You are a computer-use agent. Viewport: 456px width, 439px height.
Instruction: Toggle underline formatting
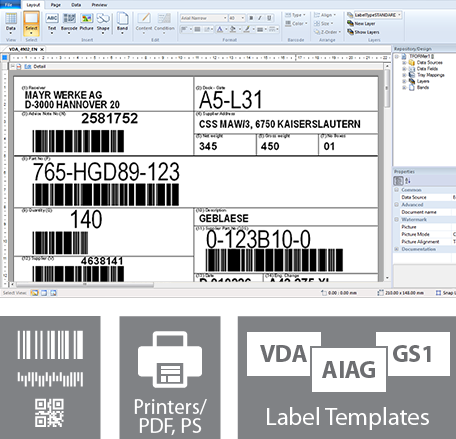pos(269,18)
